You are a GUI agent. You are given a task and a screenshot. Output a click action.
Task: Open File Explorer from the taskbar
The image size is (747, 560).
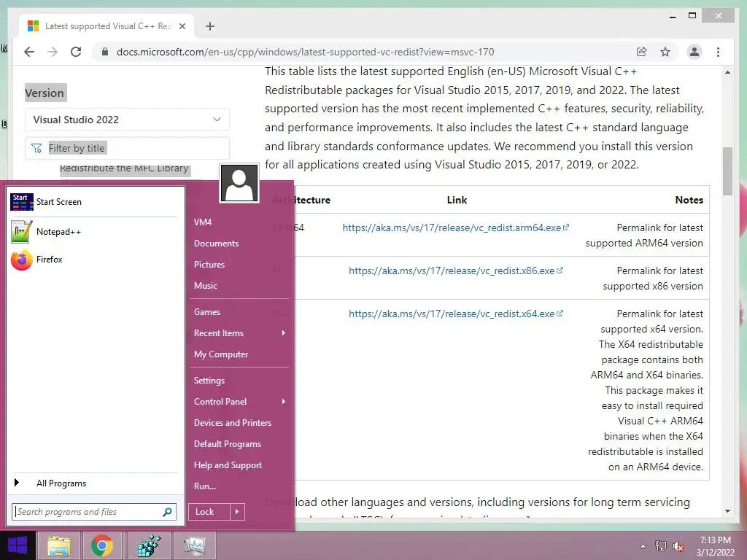click(x=58, y=545)
